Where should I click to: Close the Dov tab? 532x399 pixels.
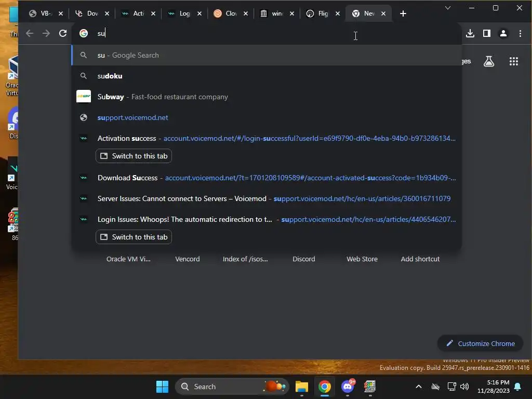pos(107,14)
